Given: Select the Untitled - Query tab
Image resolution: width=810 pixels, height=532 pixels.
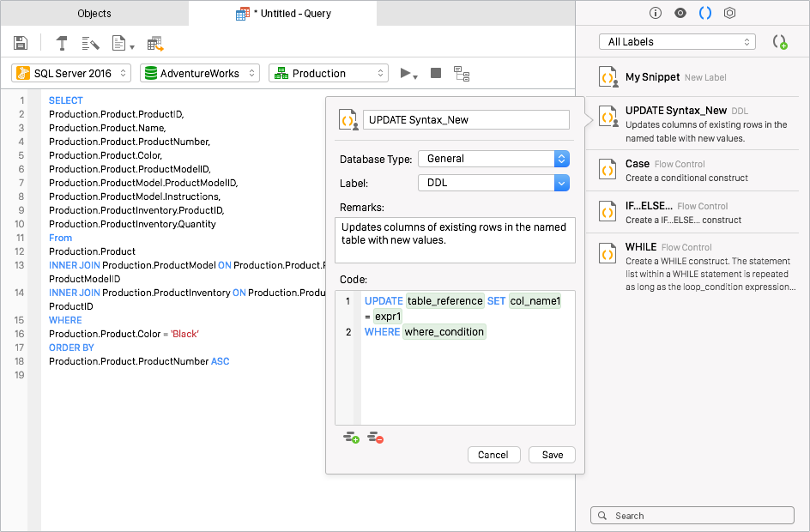Looking at the screenshot, I should (283, 14).
